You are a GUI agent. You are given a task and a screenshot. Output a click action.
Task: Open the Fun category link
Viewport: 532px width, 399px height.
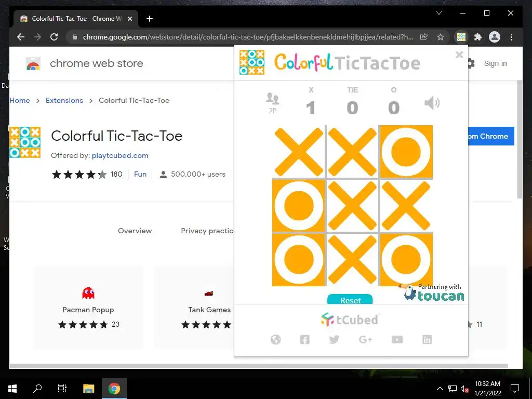tap(140, 174)
